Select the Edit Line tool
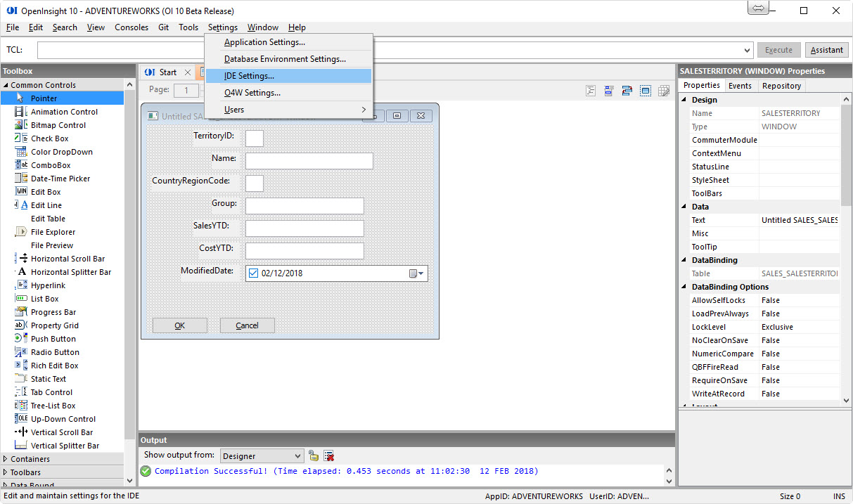This screenshot has height=504, width=853. [62, 205]
